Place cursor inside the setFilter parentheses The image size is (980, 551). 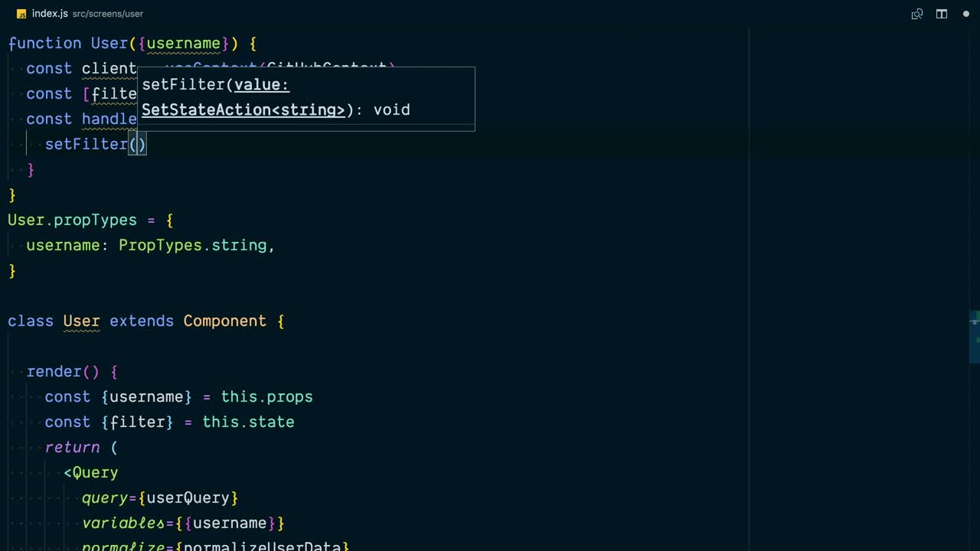[x=138, y=144]
